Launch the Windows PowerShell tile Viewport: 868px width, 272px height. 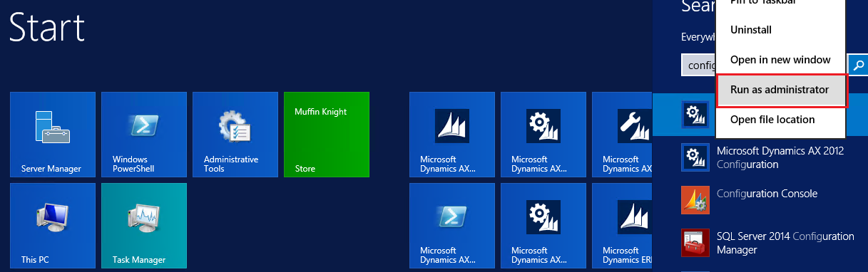click(x=144, y=135)
